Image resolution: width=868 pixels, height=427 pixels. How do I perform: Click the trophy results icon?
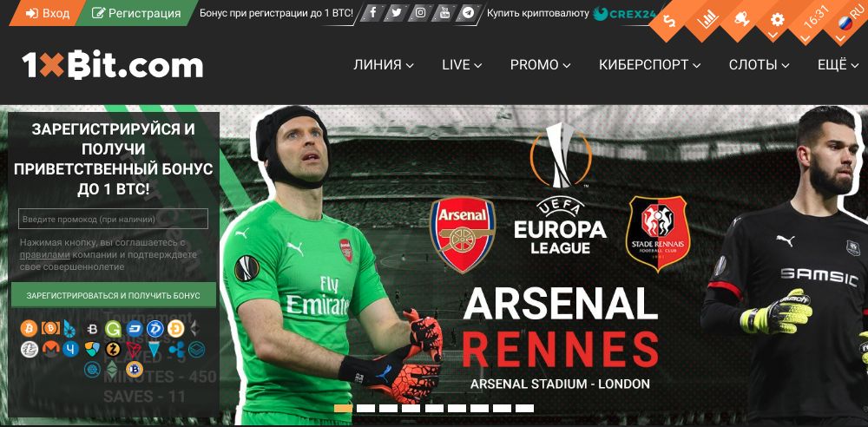pos(742,21)
